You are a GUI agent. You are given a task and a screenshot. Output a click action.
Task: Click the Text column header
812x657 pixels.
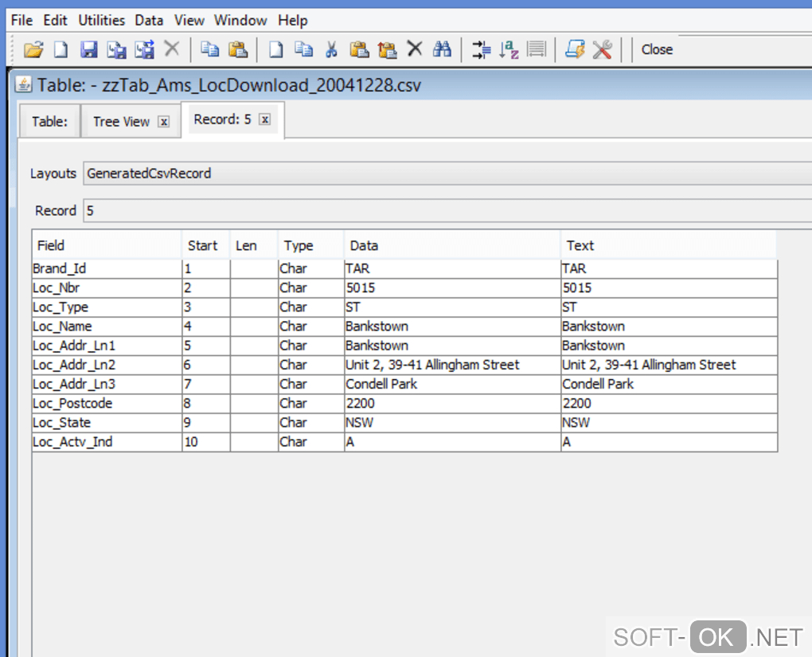pyautogui.click(x=669, y=245)
